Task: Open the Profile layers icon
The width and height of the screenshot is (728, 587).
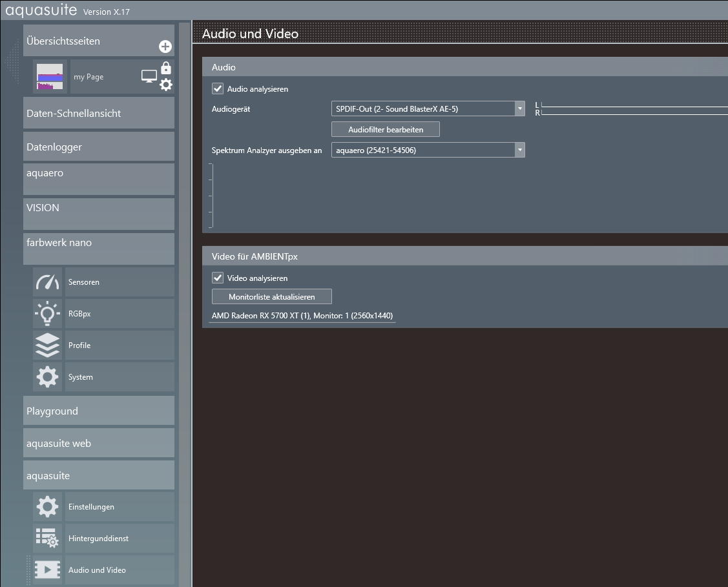Action: [47, 345]
